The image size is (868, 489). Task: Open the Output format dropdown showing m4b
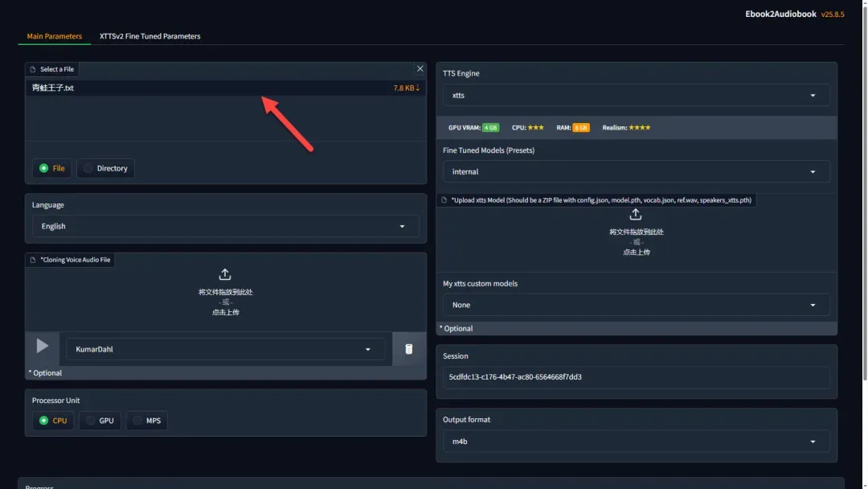coord(636,442)
